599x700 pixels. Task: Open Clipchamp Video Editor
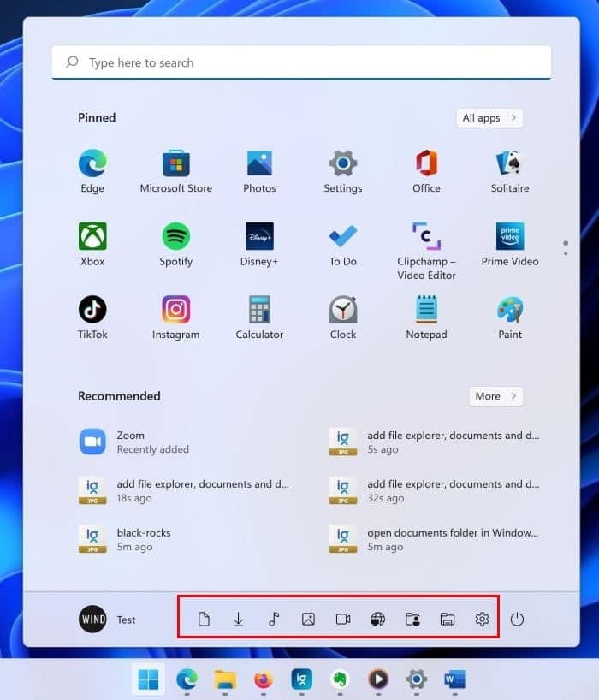pos(426,251)
